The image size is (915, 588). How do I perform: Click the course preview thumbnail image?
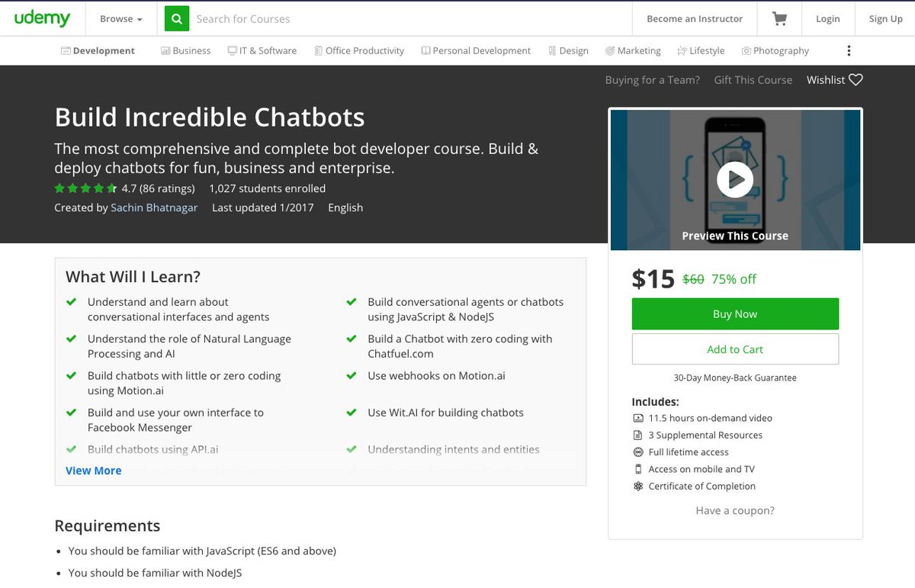(735, 180)
